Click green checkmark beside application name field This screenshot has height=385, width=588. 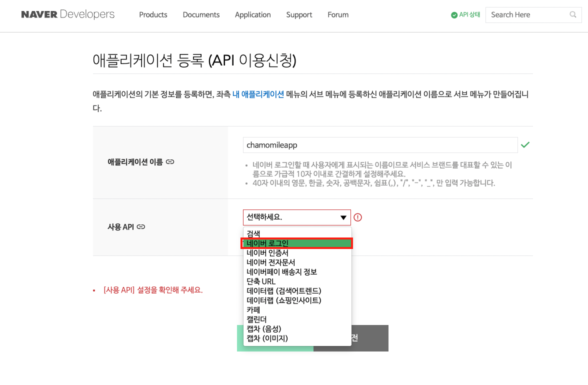[525, 145]
